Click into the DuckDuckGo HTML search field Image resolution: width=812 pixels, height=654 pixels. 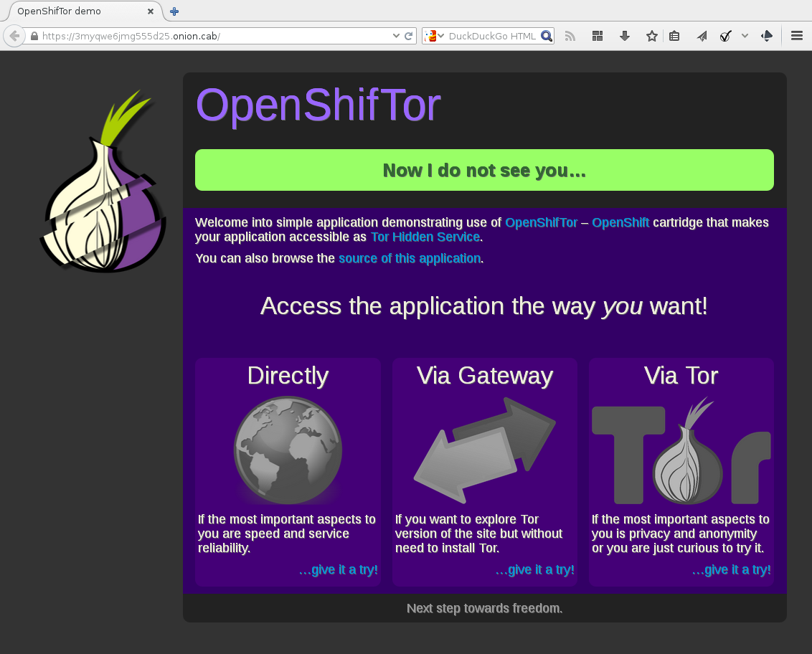[x=492, y=36]
